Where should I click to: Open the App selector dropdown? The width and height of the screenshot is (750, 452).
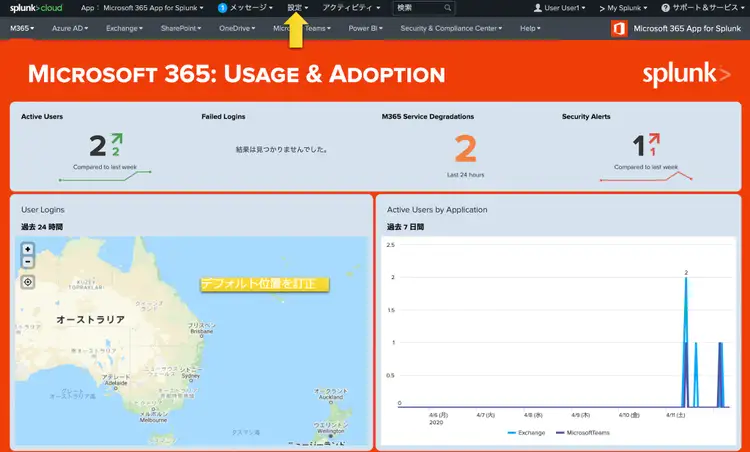[142, 8]
